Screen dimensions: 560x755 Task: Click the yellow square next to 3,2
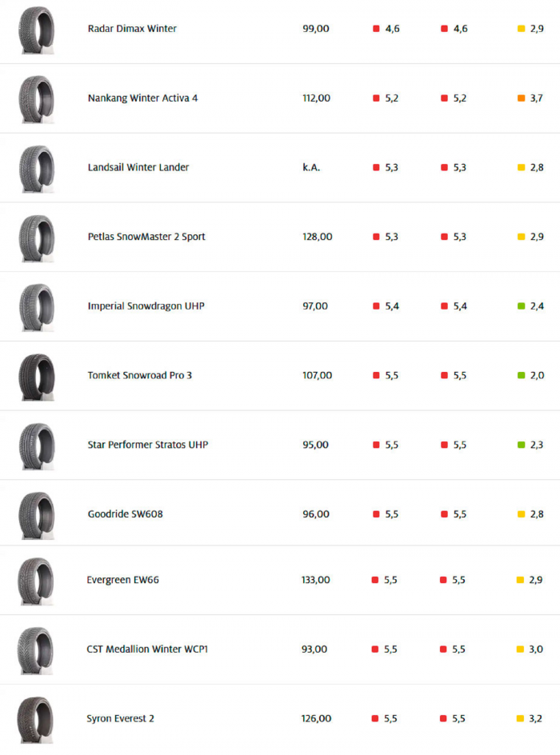coord(520,719)
